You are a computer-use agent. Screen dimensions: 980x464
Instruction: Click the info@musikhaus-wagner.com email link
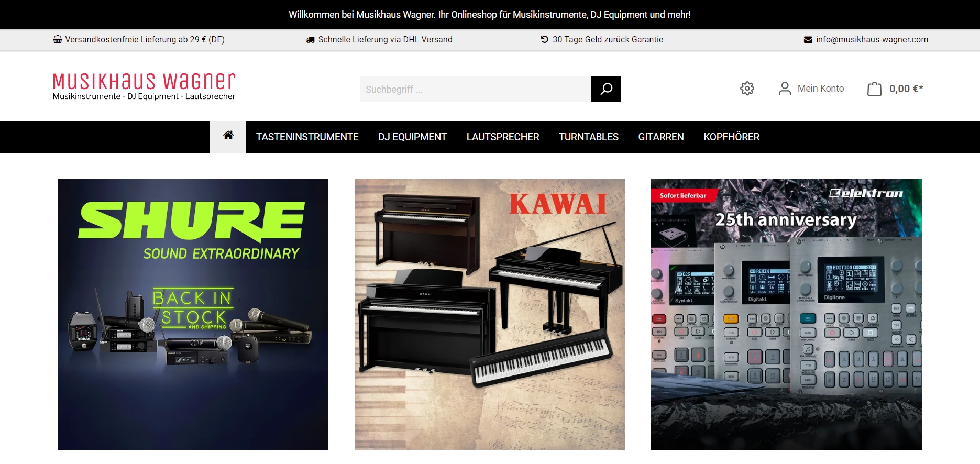(x=872, y=40)
